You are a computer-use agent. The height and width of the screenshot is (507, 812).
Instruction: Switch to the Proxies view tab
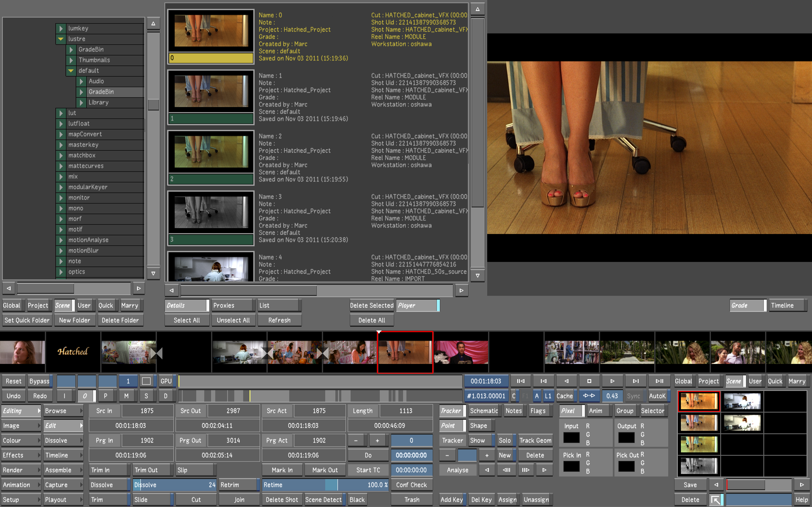point(232,305)
